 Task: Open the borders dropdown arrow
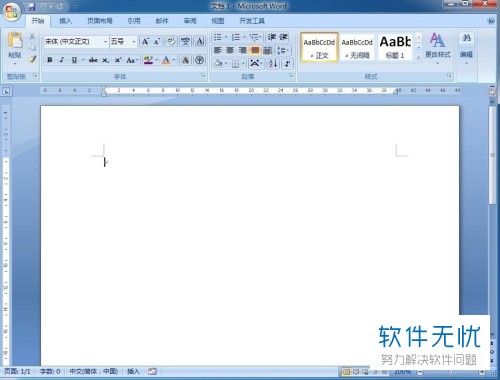point(244,63)
